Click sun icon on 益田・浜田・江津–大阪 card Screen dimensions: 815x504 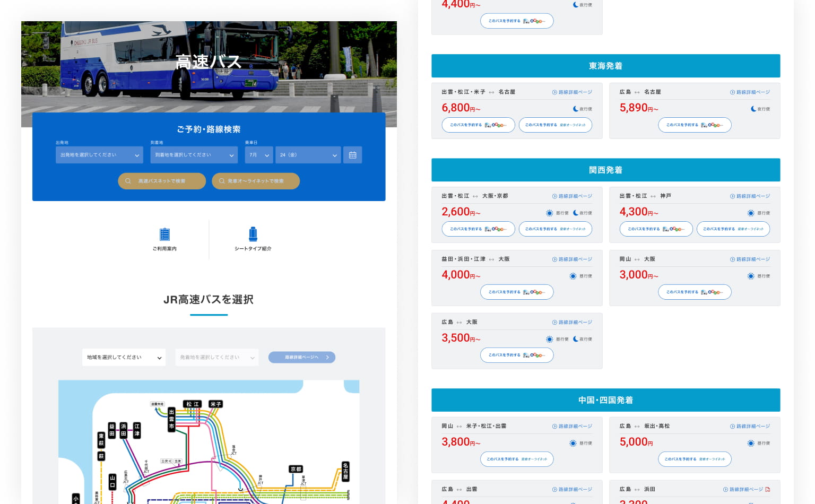(573, 276)
